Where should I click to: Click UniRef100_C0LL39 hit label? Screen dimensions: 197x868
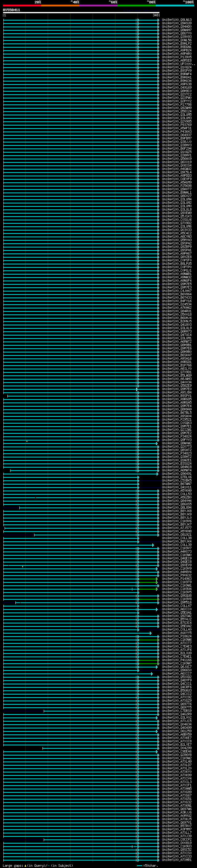point(176,545)
